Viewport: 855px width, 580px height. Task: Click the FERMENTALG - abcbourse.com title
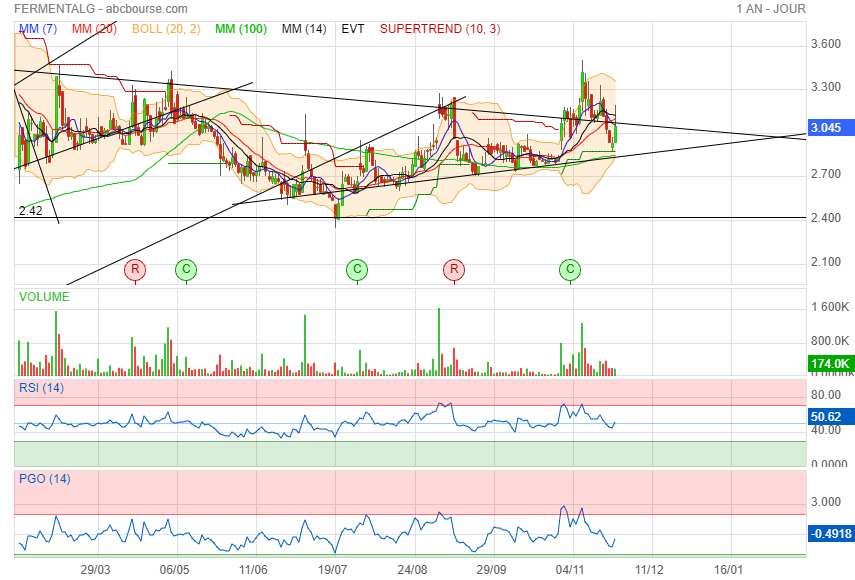click(101, 9)
